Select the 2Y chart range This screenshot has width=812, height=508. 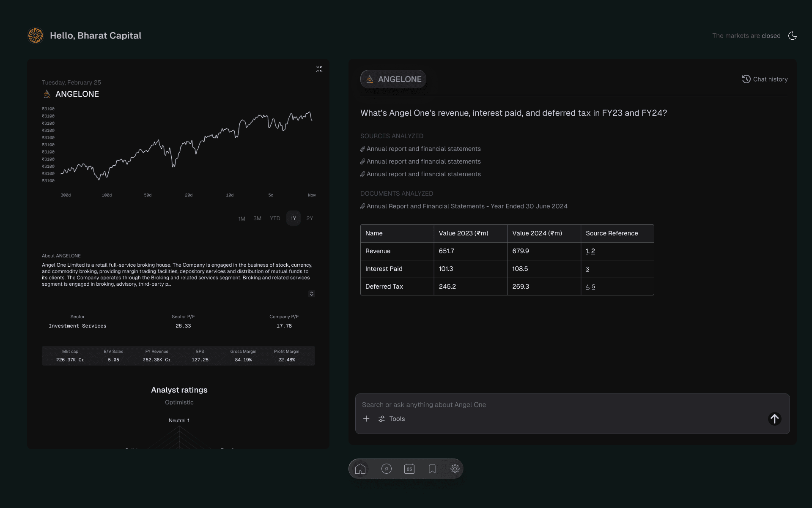310,218
